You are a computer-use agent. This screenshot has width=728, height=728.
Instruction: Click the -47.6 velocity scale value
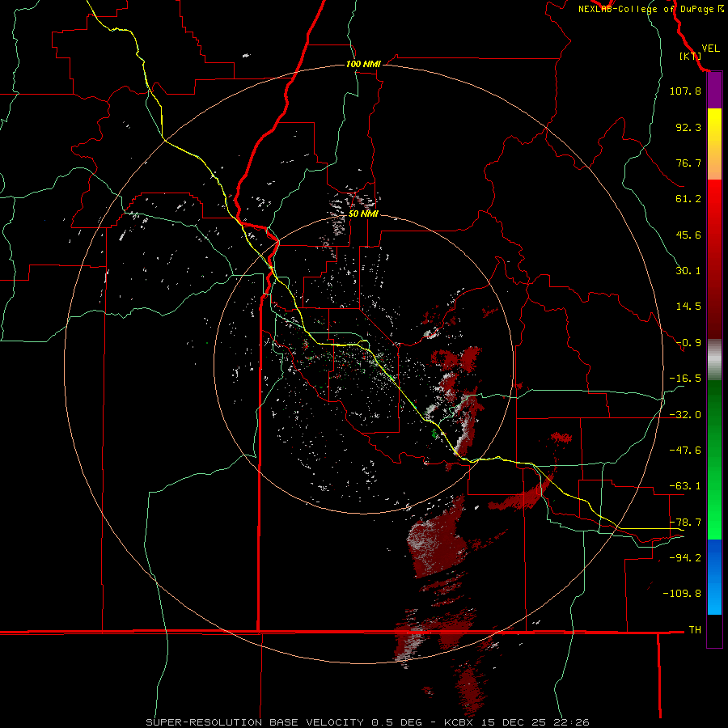685,451
